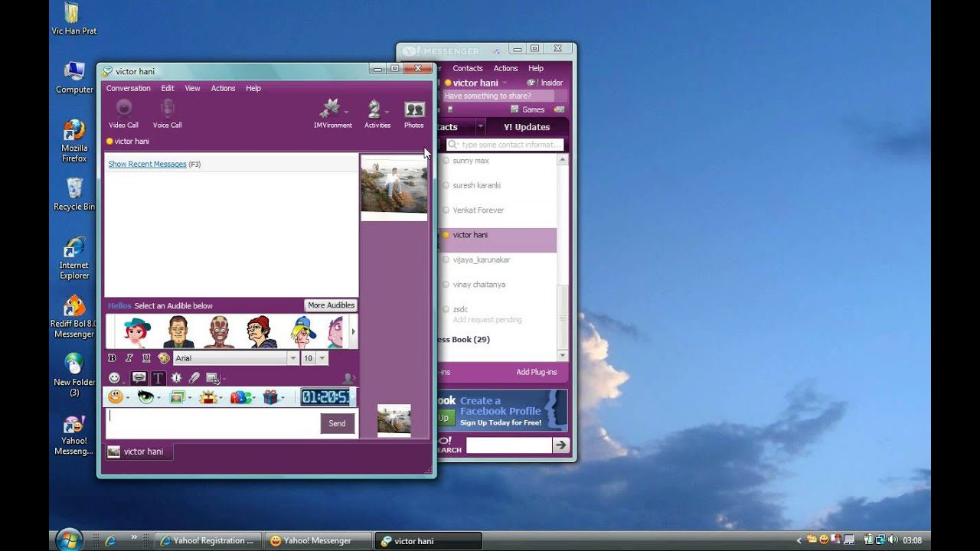Open the Insider link

[x=546, y=83]
